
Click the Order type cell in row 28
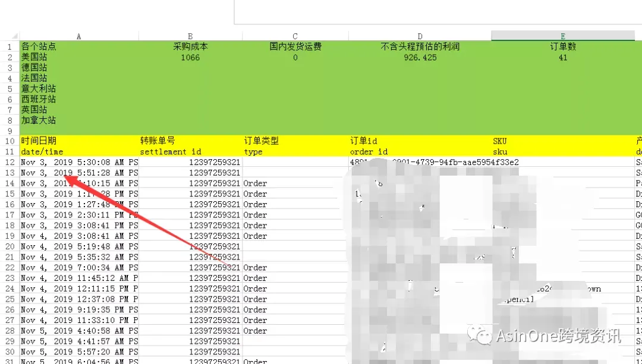click(x=295, y=331)
